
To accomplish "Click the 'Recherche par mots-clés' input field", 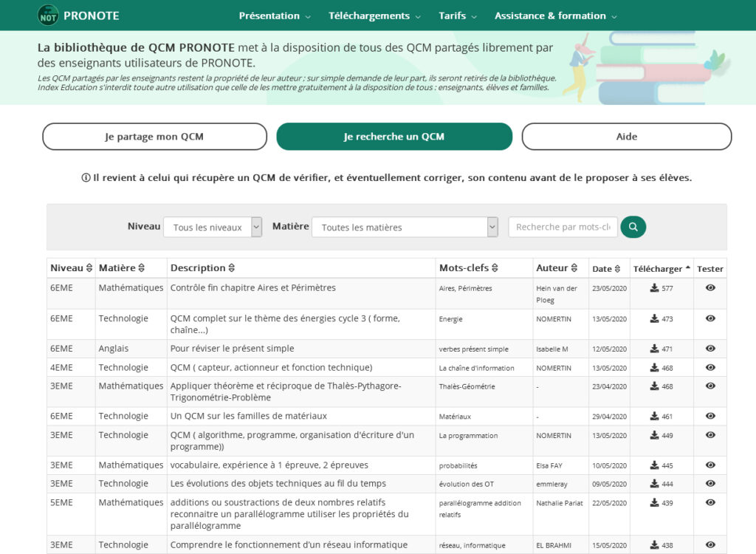I will click(x=563, y=227).
